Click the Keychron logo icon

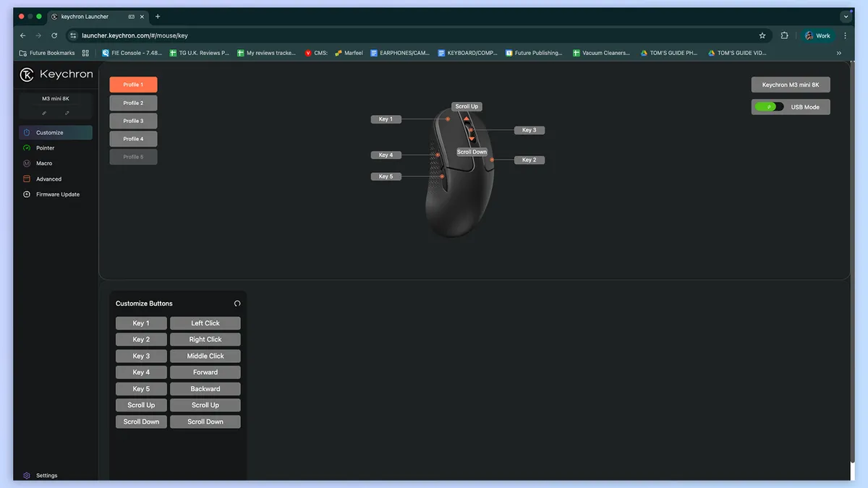point(27,74)
